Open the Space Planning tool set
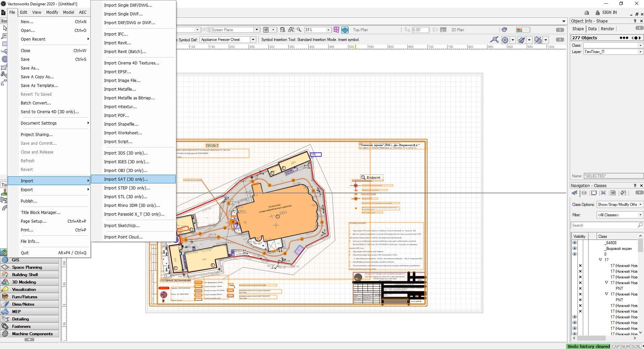This screenshot has width=644, height=349. pos(30,267)
